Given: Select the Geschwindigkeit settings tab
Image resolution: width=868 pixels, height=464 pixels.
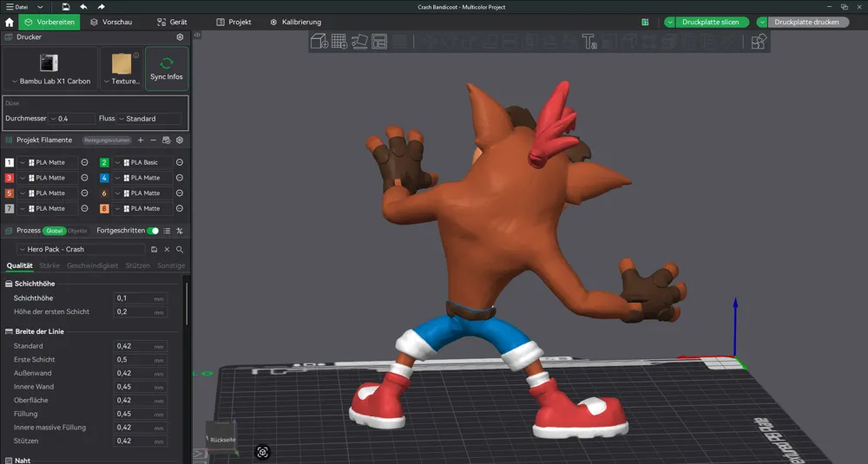Looking at the screenshot, I should click(93, 265).
